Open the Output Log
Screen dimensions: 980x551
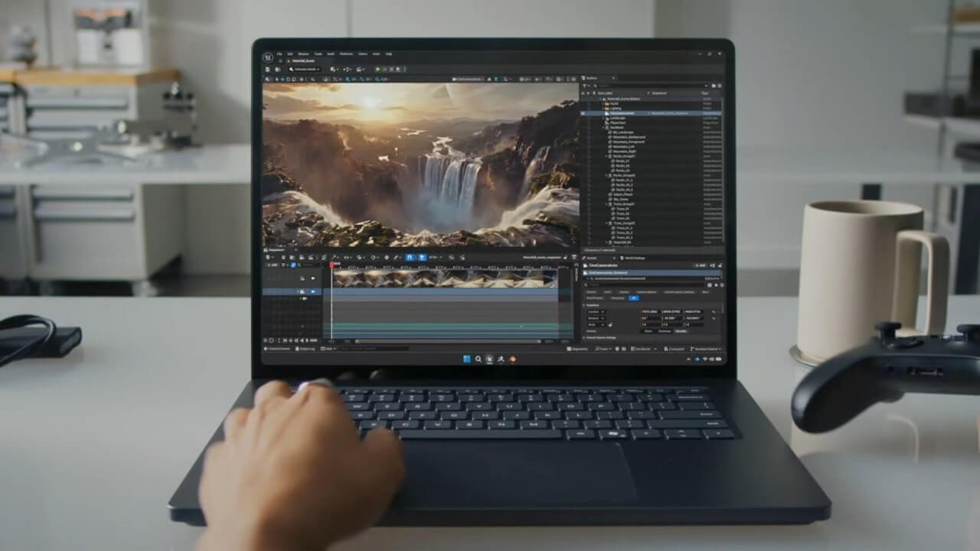click(x=305, y=348)
